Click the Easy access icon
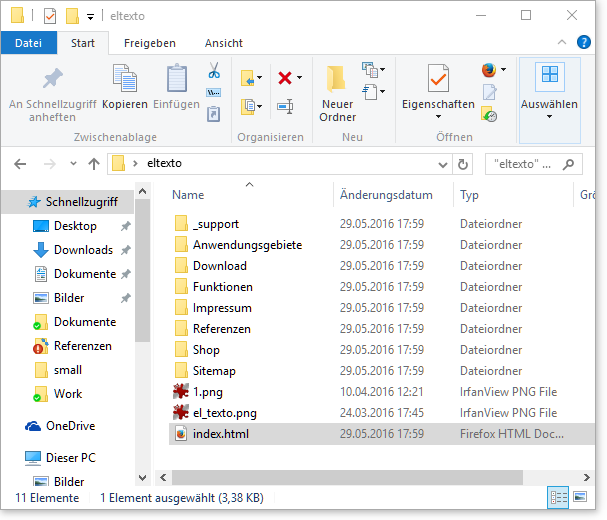 pos(370,92)
